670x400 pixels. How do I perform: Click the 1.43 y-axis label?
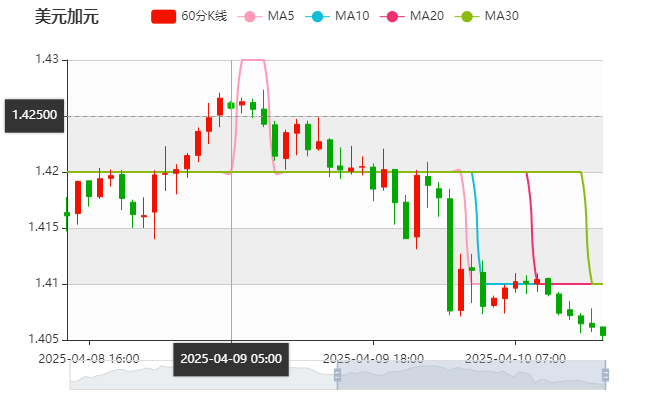pyautogui.click(x=47, y=59)
